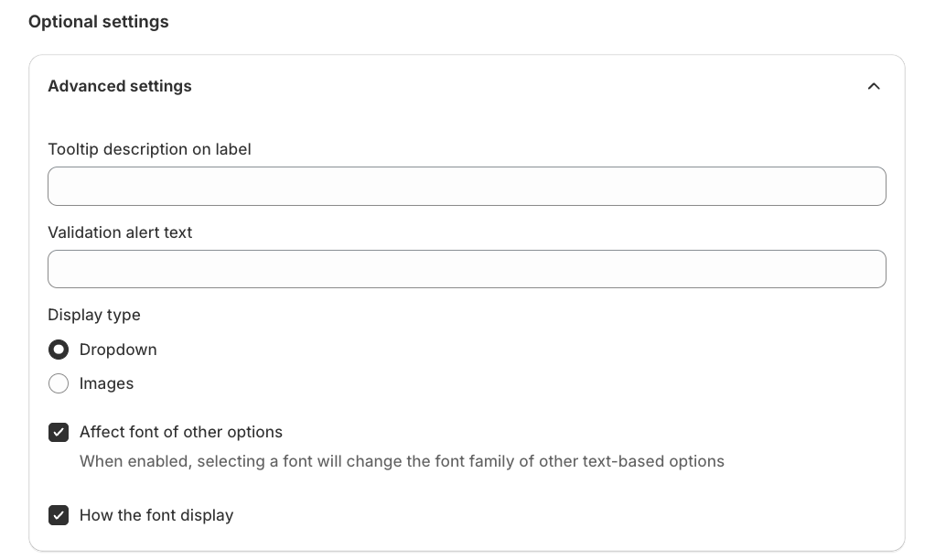Image resolution: width=935 pixels, height=560 pixels.
Task: Focus the Validation alert text input
Action: pos(467,269)
